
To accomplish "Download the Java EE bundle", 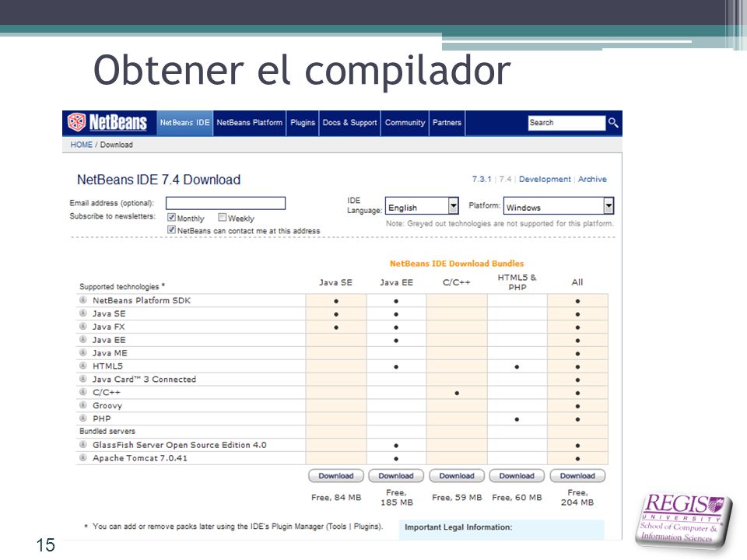I will (396, 476).
